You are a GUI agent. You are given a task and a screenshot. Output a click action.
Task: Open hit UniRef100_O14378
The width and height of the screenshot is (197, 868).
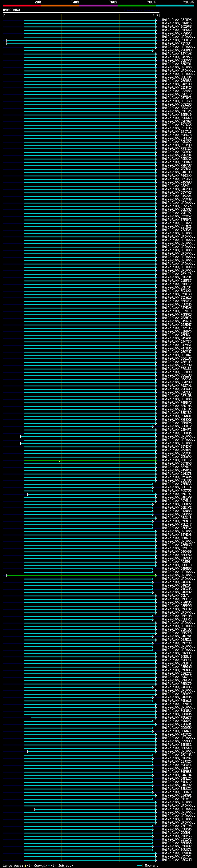click(177, 474)
